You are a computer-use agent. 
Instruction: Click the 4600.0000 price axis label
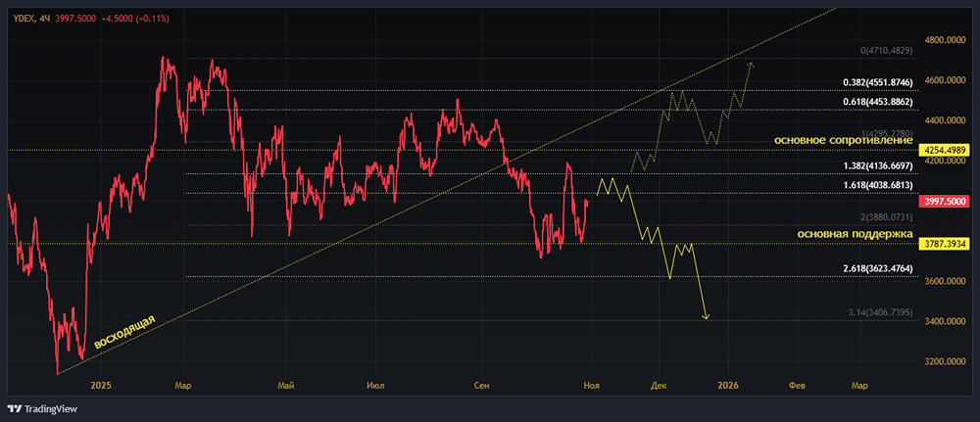pos(945,80)
